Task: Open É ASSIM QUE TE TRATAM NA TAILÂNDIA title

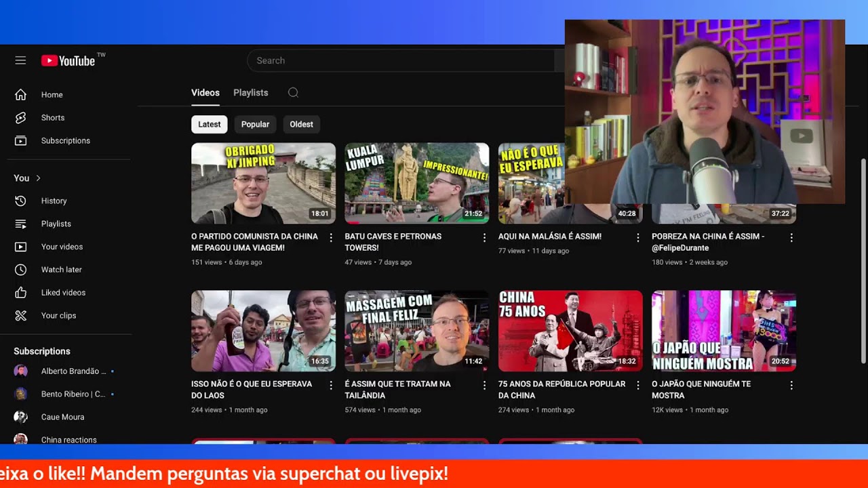Action: tap(397, 390)
